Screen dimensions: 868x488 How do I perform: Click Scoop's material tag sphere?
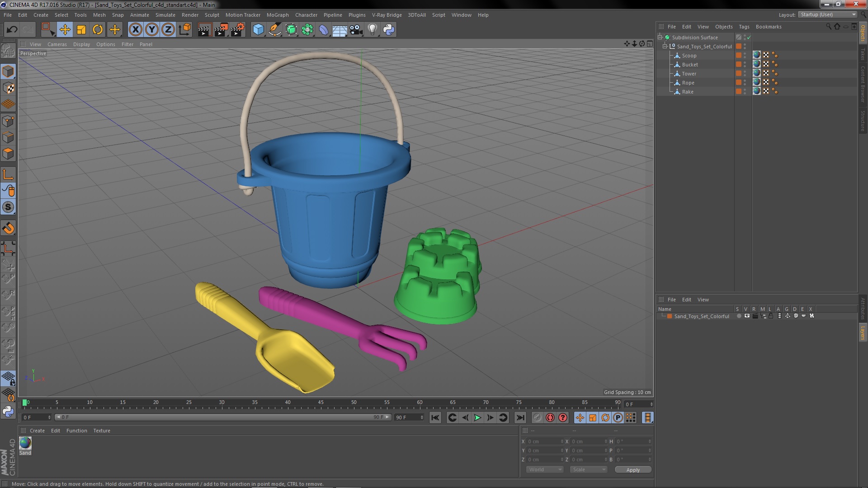[x=757, y=55]
